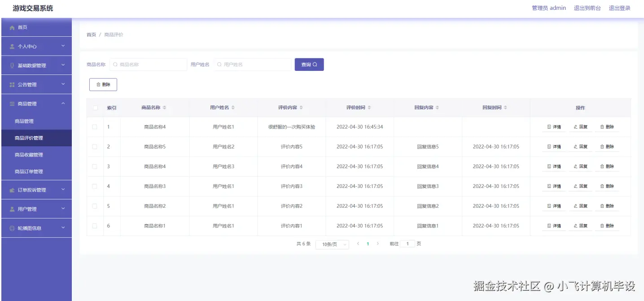Click the 删除 button above the table
This screenshot has width=644, height=301.
point(103,84)
